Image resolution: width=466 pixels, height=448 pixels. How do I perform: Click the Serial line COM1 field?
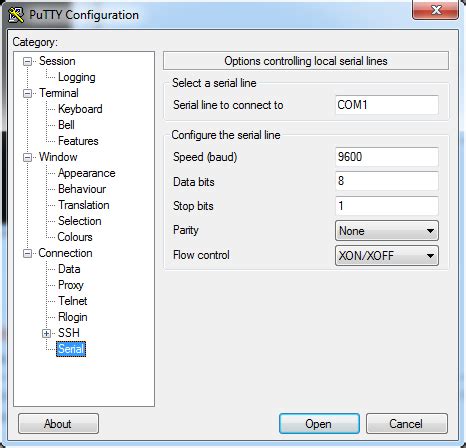click(x=387, y=105)
